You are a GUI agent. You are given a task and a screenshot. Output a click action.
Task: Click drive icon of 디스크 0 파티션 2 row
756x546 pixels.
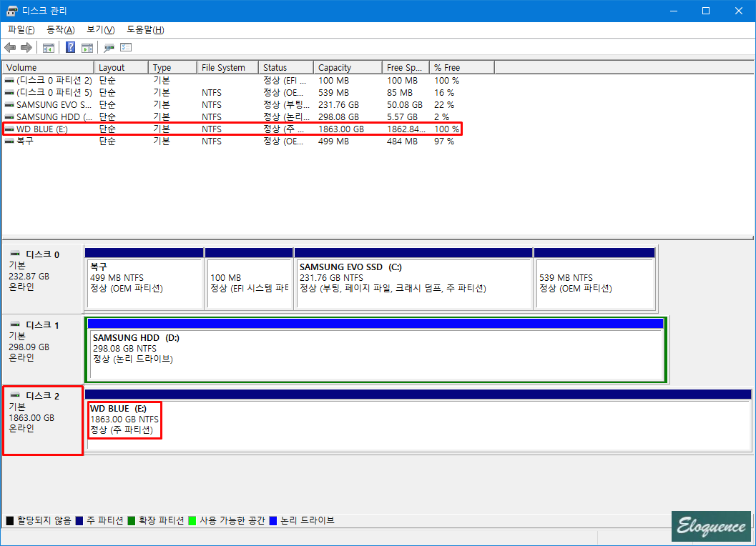[x=9, y=81]
